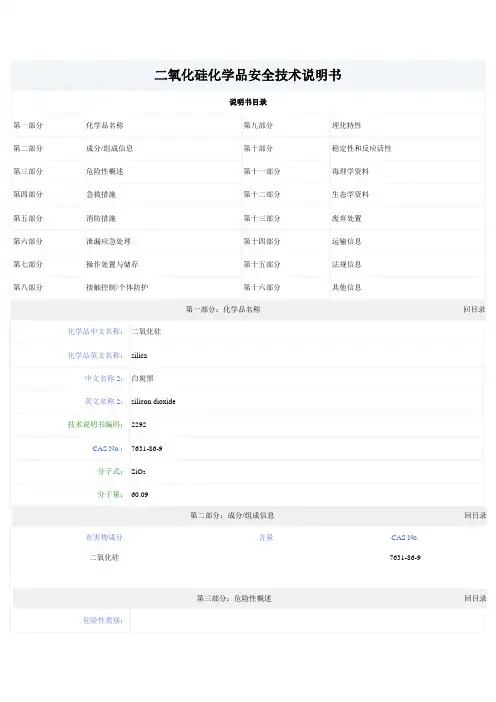
Task: Click the CAS No. label above 分子式
Action: [107, 448]
